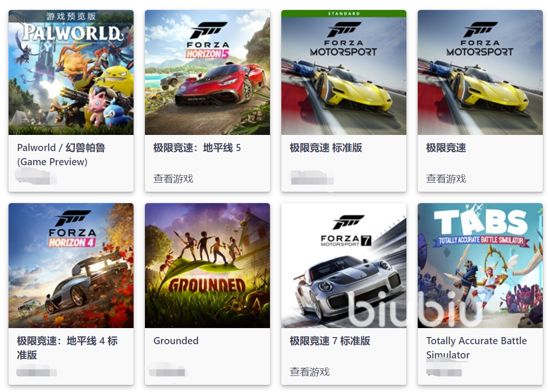Open the 极限竞速 7 标准版 title
Viewport: 548px width, 392px height.
coord(330,341)
